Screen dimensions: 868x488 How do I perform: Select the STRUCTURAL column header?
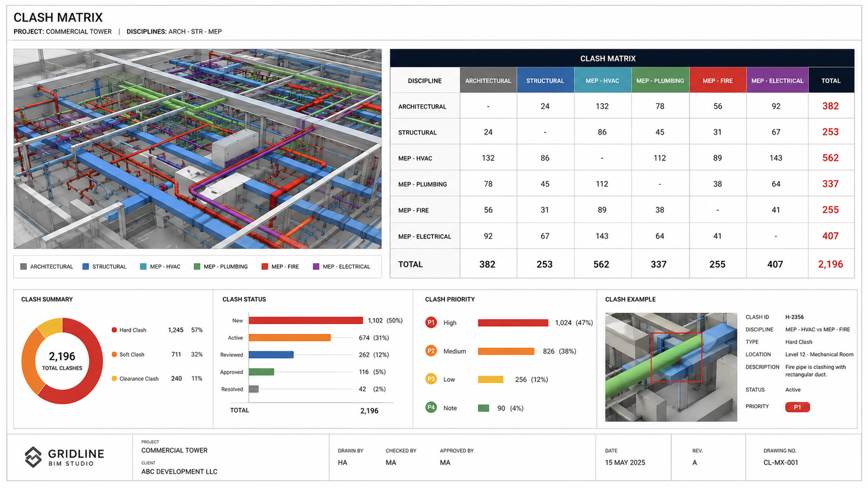click(545, 80)
